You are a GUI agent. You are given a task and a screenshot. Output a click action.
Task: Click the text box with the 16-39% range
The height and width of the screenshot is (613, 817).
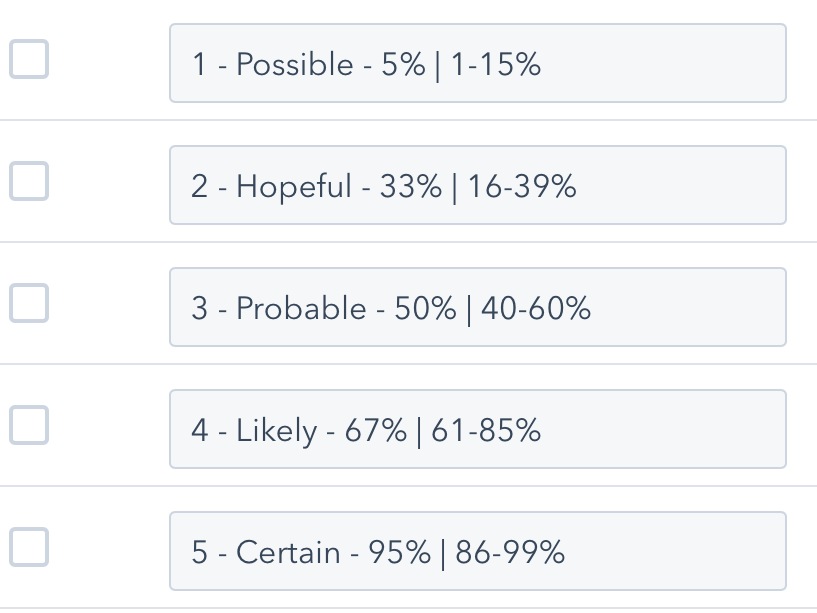coord(477,185)
